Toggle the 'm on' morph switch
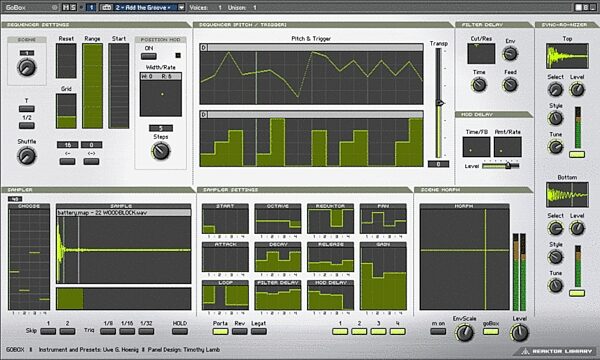 tap(438, 331)
